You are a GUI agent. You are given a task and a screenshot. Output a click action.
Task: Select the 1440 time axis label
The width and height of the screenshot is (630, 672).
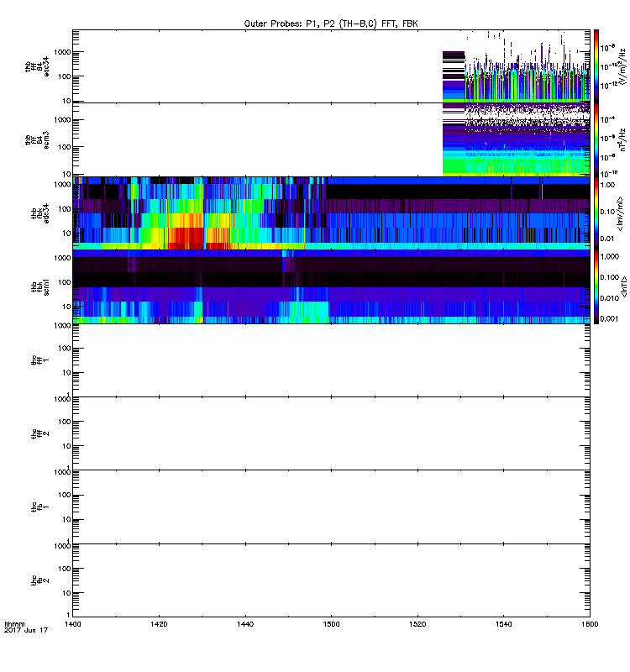pyautogui.click(x=245, y=624)
